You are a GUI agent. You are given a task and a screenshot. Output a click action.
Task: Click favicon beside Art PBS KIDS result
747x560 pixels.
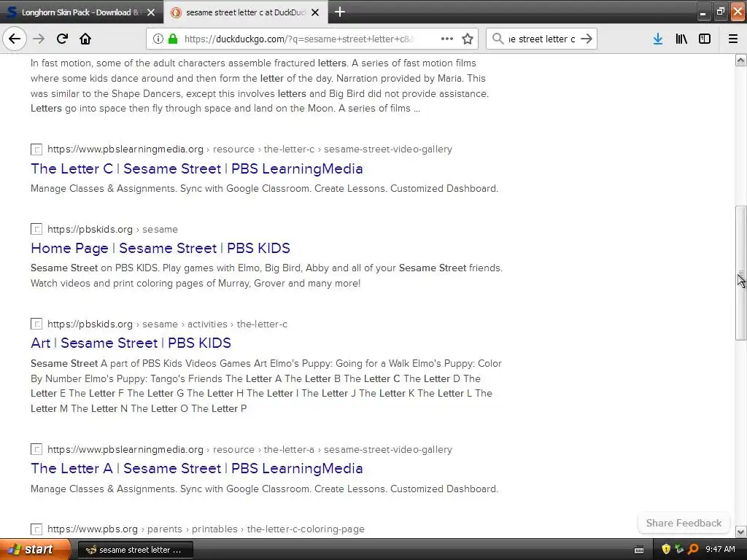pyautogui.click(x=36, y=324)
